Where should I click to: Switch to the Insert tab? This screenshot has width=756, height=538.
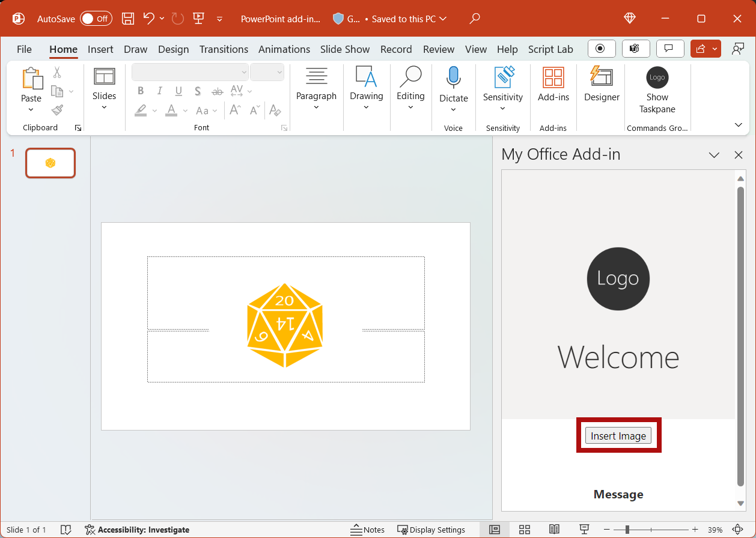pos(100,49)
